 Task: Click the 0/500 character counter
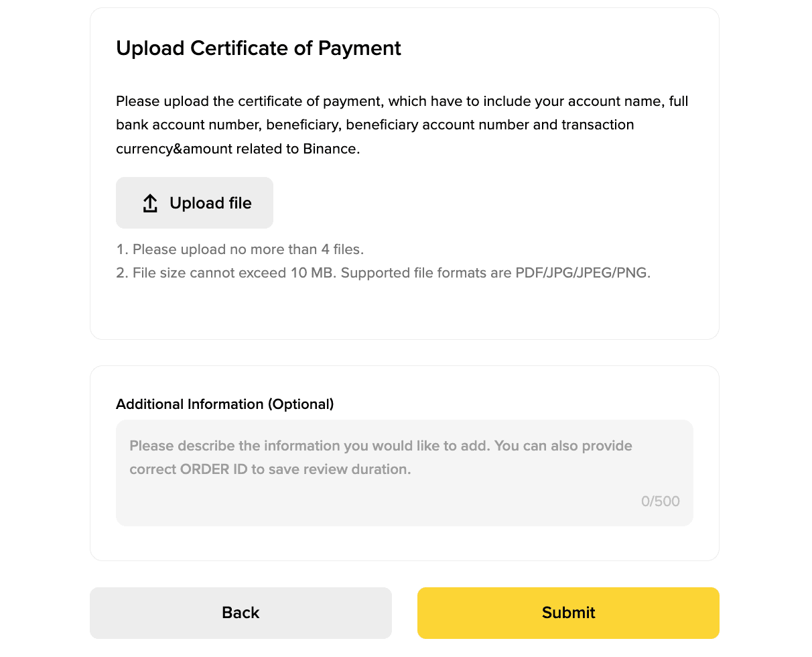(x=660, y=501)
